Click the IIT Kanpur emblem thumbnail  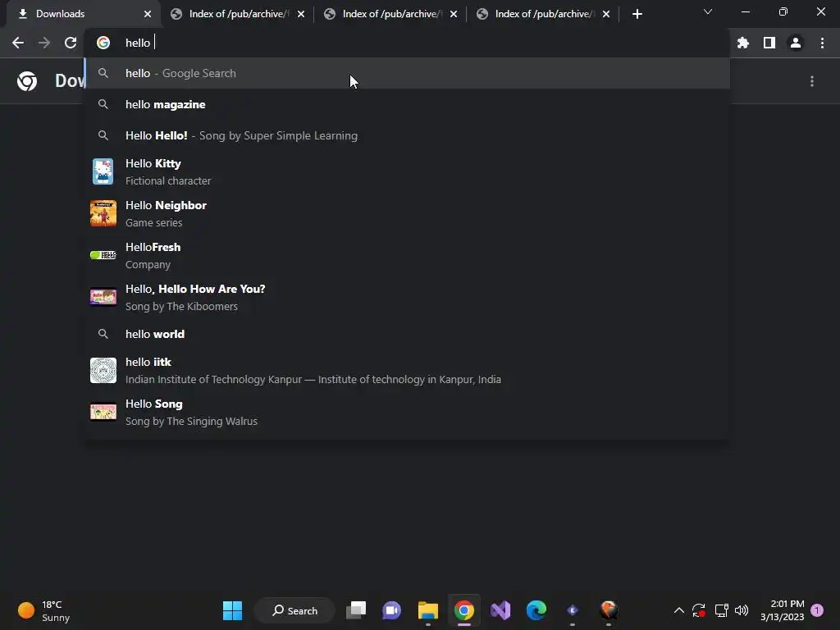pyautogui.click(x=103, y=370)
